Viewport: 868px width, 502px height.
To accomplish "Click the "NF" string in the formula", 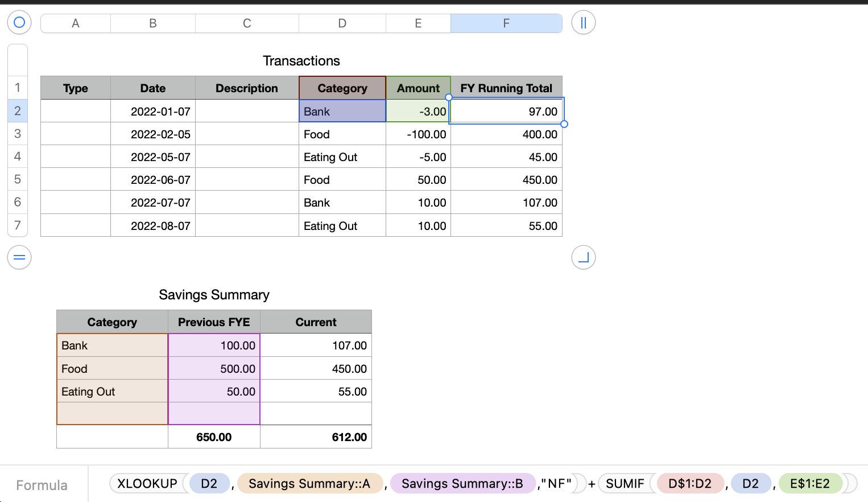I will [x=556, y=483].
